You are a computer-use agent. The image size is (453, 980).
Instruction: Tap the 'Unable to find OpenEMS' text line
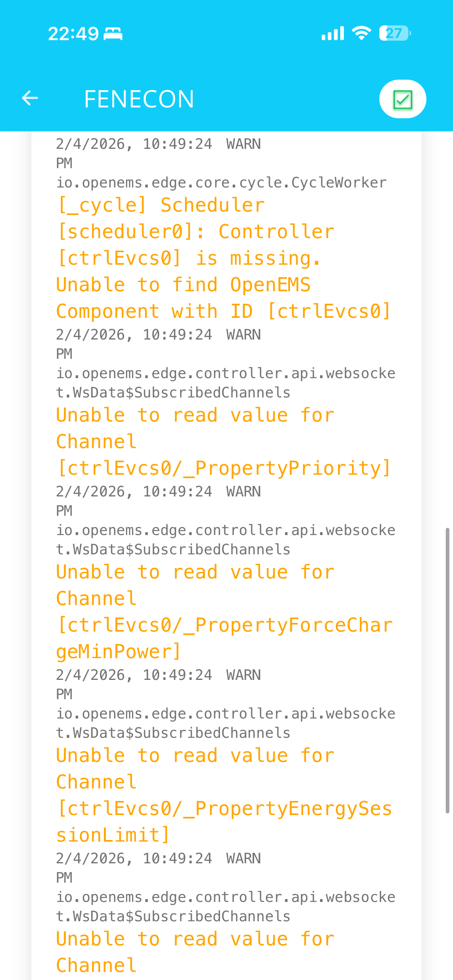click(183, 285)
